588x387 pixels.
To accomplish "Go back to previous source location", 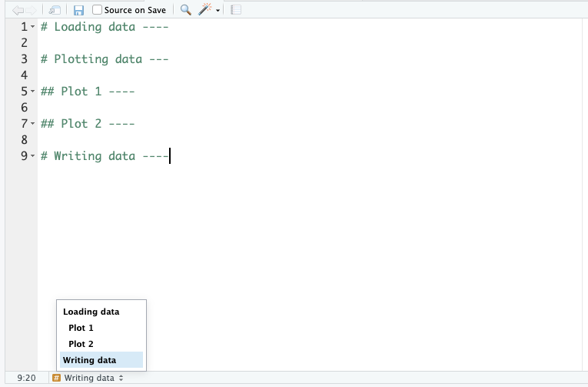I will [x=18, y=10].
